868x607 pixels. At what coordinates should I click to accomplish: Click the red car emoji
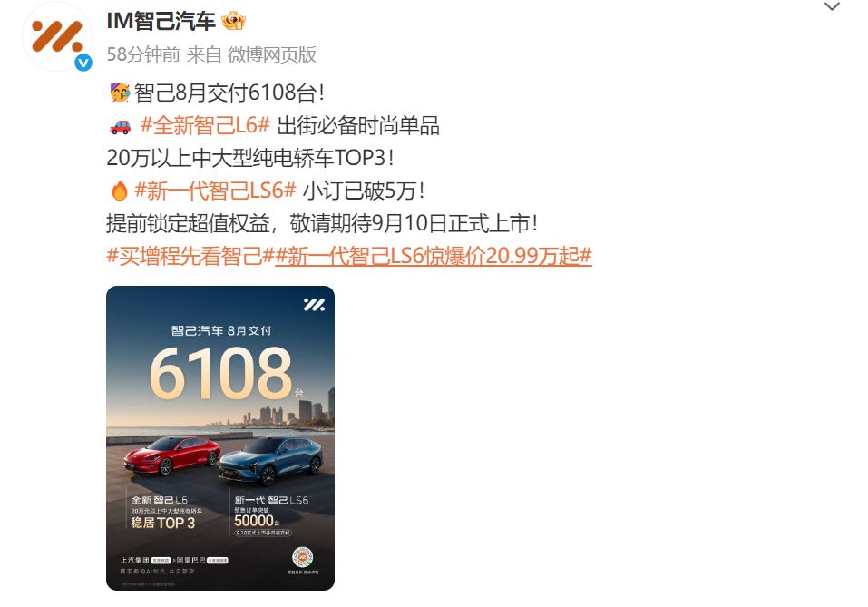tap(120, 127)
